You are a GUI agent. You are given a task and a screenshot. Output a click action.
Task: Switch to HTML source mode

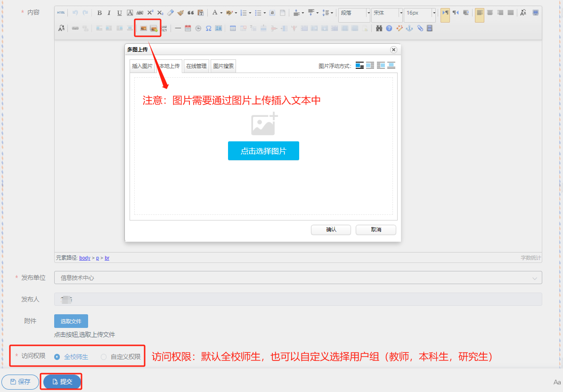61,13
